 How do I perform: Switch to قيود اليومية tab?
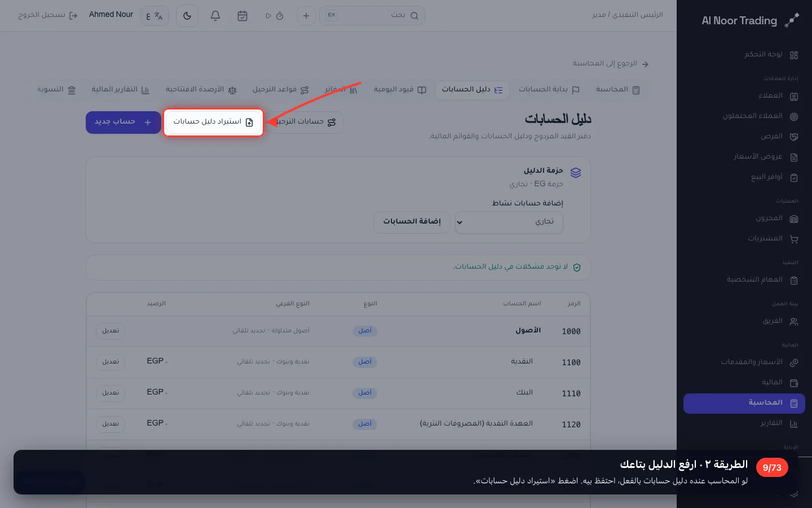[400, 90]
